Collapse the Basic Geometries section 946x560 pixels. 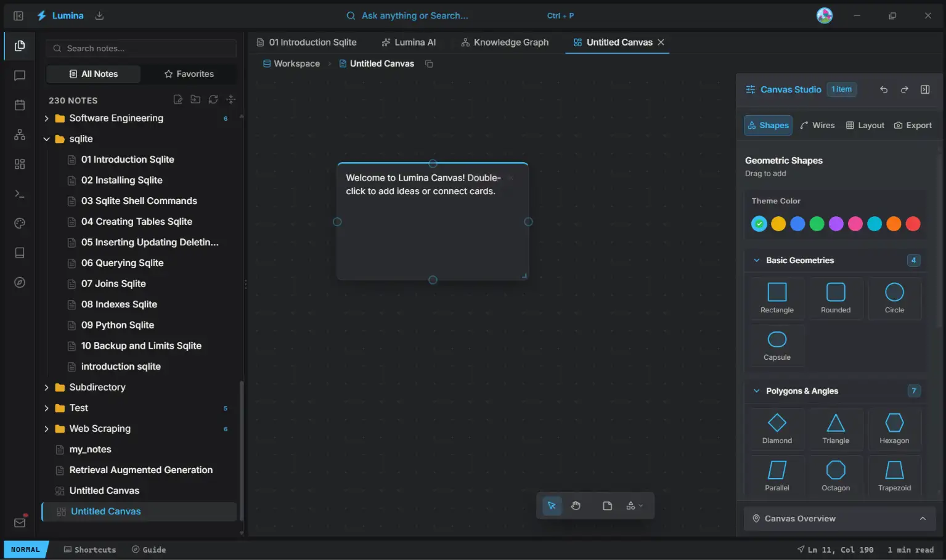[756, 261]
